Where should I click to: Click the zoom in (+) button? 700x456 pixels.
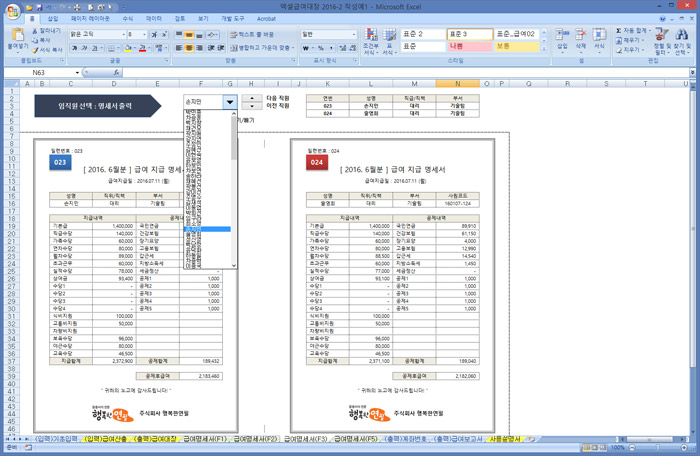coord(684,448)
